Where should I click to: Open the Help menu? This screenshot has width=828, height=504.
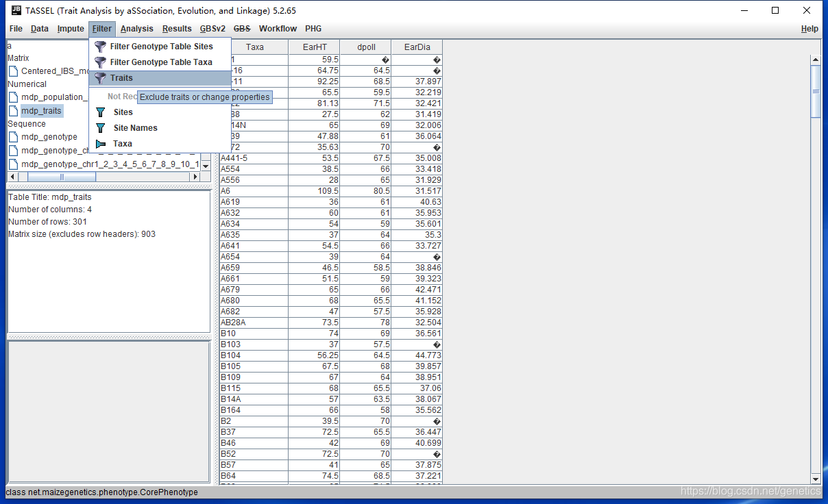coord(809,29)
